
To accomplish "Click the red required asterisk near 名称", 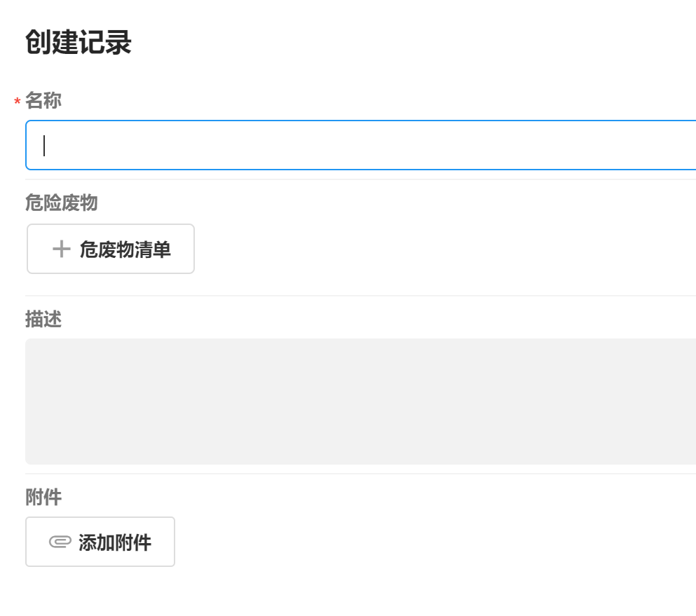I will [x=17, y=102].
